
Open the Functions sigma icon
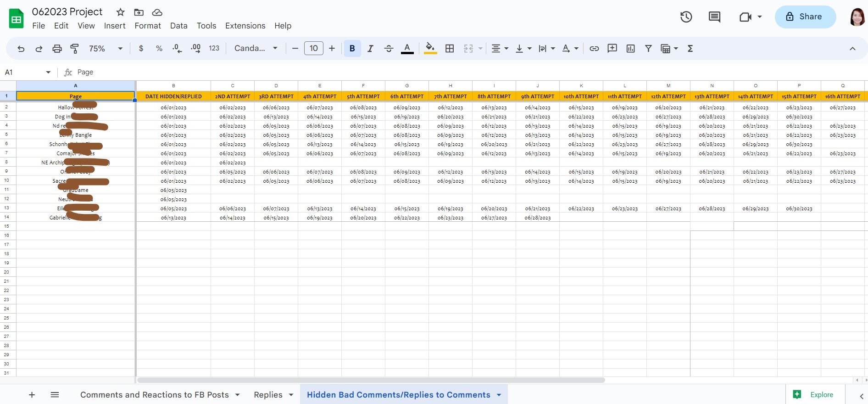[690, 48]
